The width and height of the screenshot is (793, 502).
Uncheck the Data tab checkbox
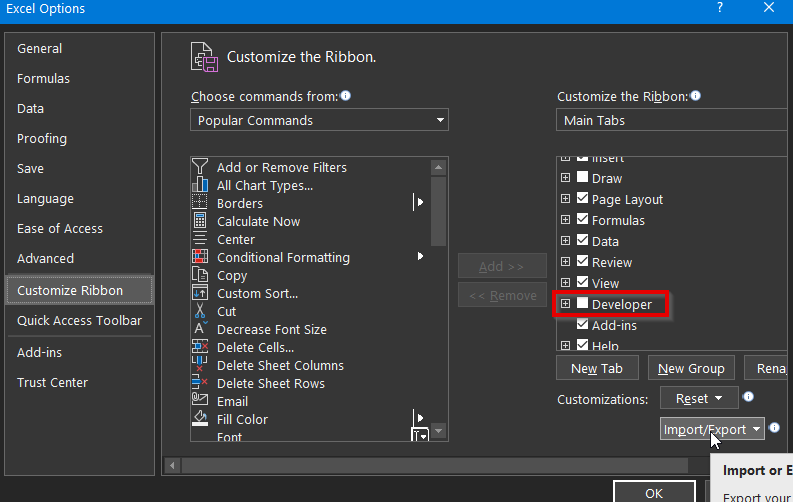(583, 240)
